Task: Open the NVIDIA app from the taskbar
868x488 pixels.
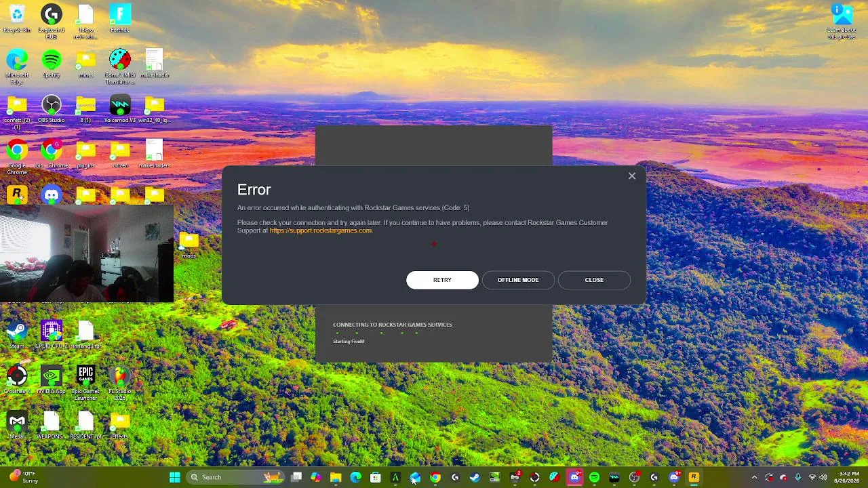Action: click(x=494, y=477)
